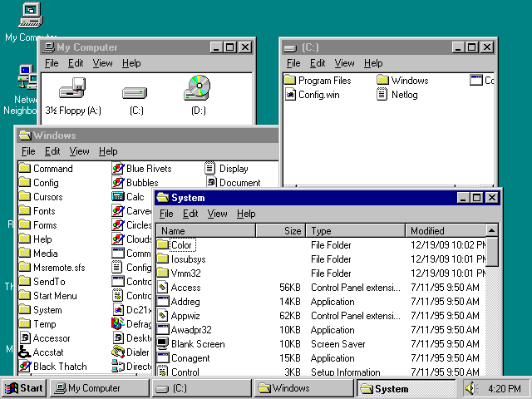Select the Access control panel extension icon
532x399 pixels.
coord(163,288)
